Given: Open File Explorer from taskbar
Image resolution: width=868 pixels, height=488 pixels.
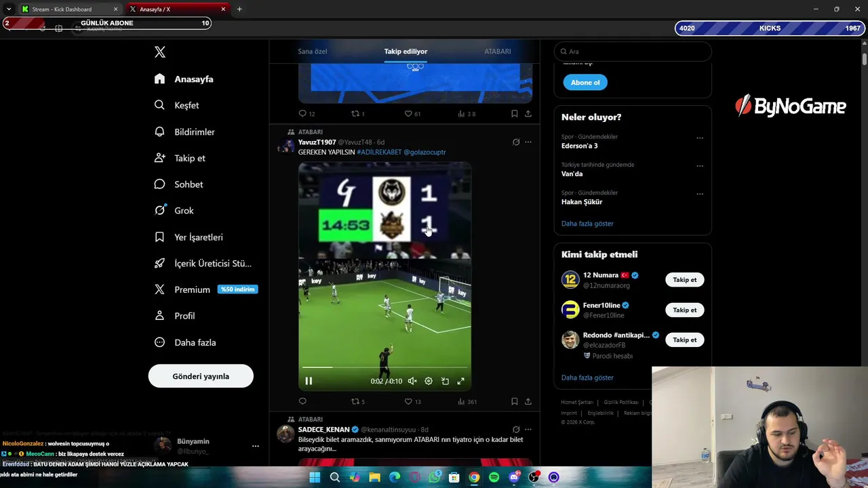Looking at the screenshot, I should (x=374, y=477).
